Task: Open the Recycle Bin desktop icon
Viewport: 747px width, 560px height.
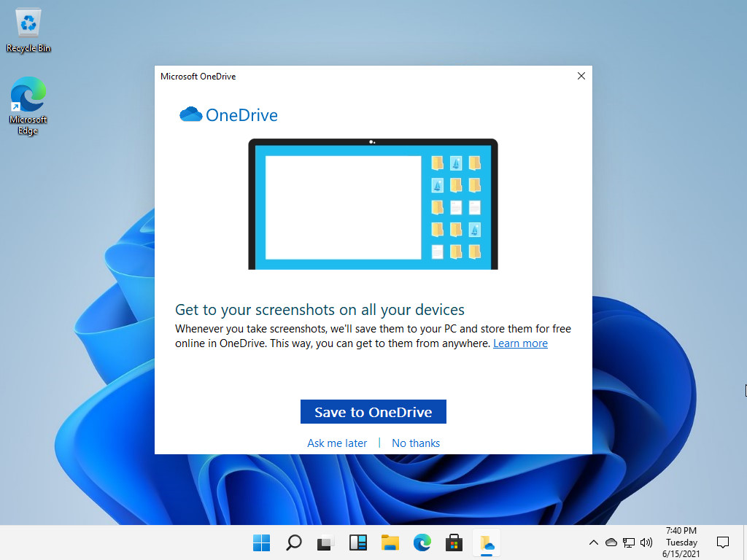Action: 28,30
